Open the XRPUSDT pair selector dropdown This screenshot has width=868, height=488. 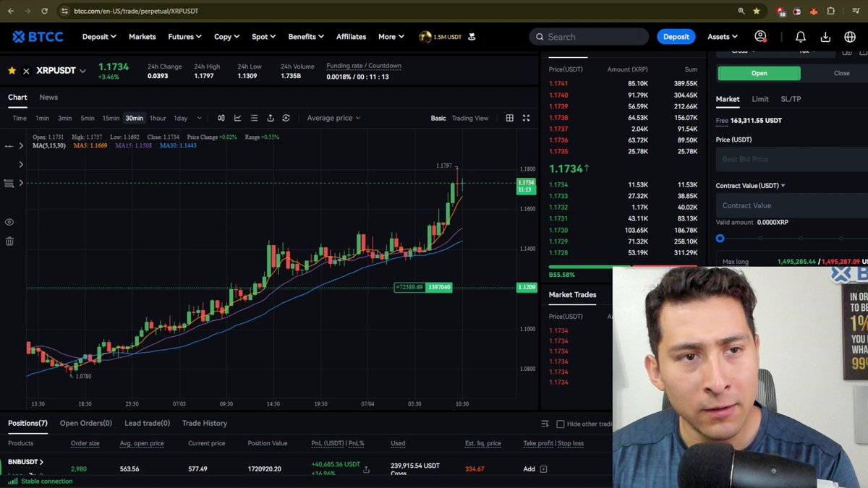[x=82, y=71]
